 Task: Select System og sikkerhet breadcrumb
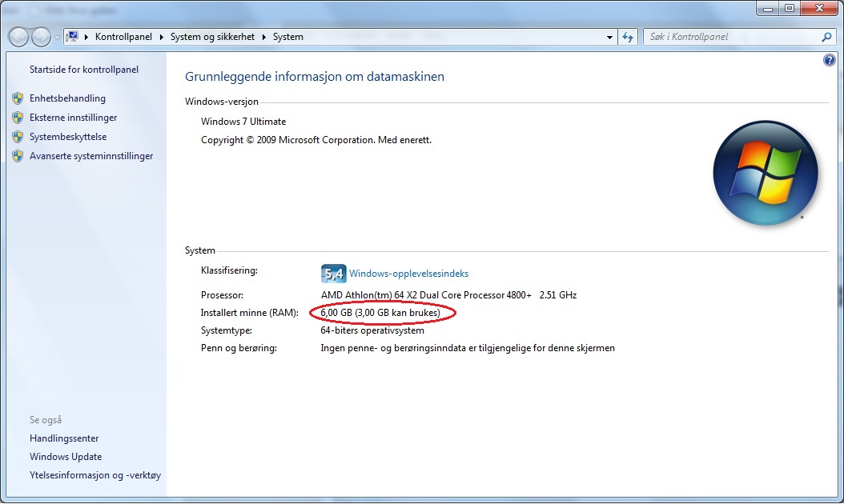(213, 37)
